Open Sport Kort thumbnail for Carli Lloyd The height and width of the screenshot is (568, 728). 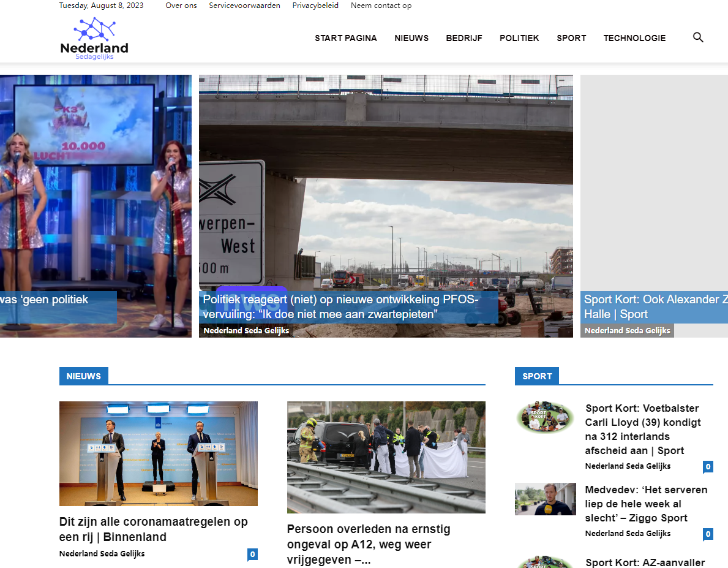(x=545, y=418)
